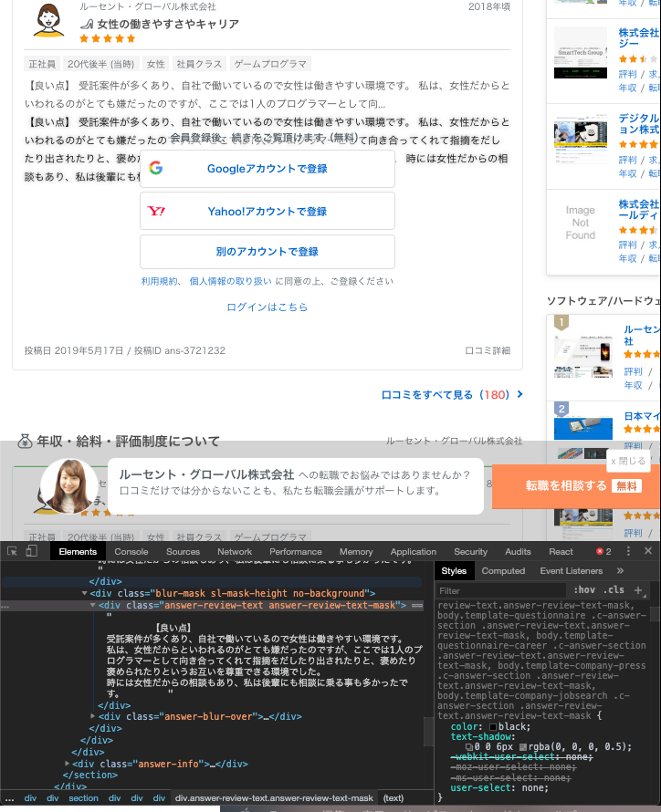Click the Image Not Found thumbnail
The image size is (661, 812).
[x=580, y=223]
